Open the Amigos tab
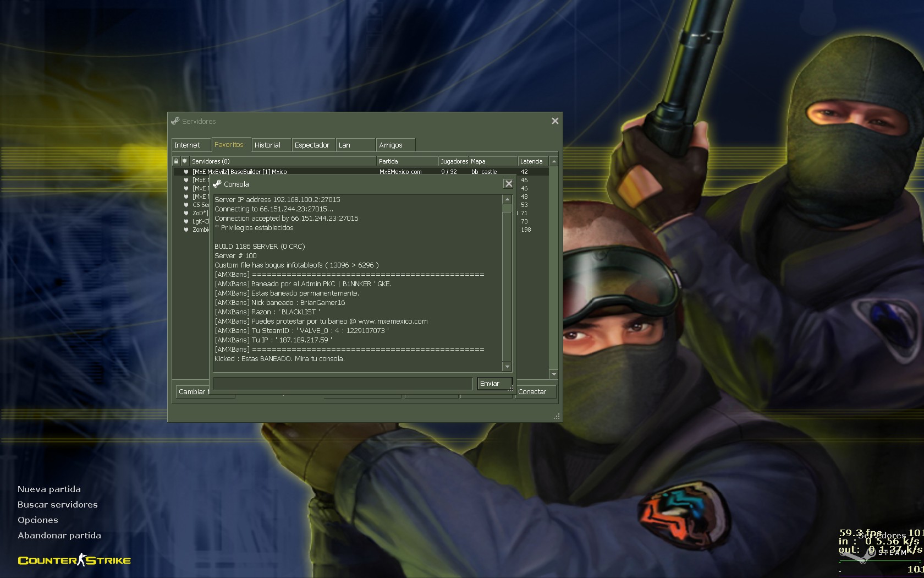This screenshot has height=578, width=924. [395, 145]
